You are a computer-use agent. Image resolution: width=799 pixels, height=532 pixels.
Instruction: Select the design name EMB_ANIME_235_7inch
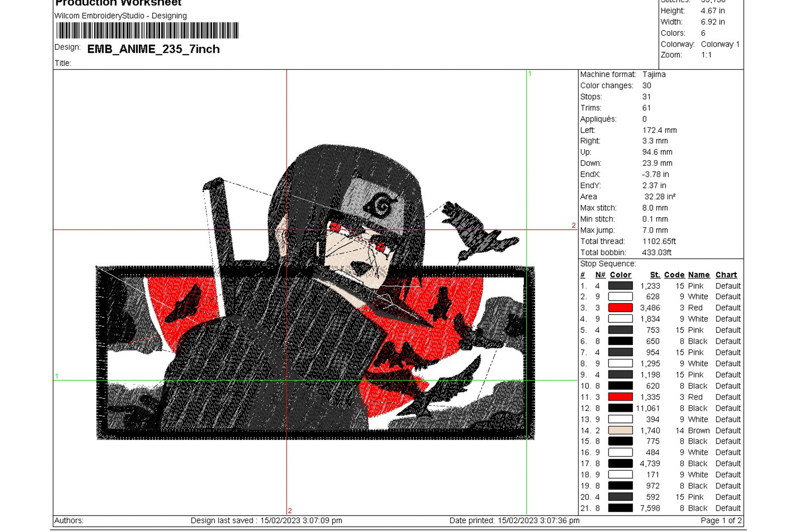tap(153, 49)
